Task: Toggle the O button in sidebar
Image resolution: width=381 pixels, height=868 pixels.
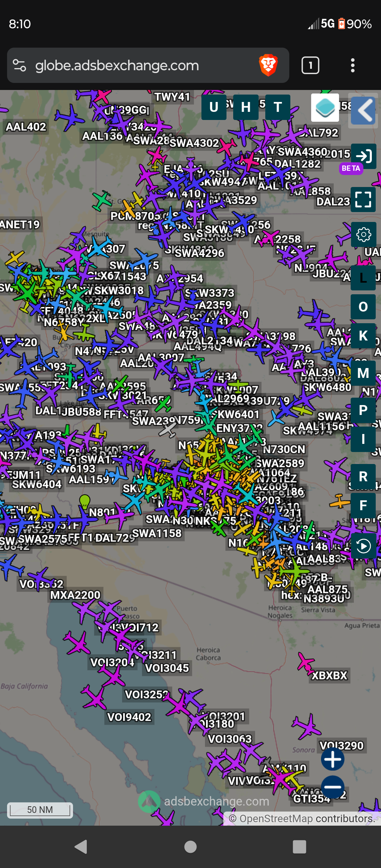Action: (363, 307)
